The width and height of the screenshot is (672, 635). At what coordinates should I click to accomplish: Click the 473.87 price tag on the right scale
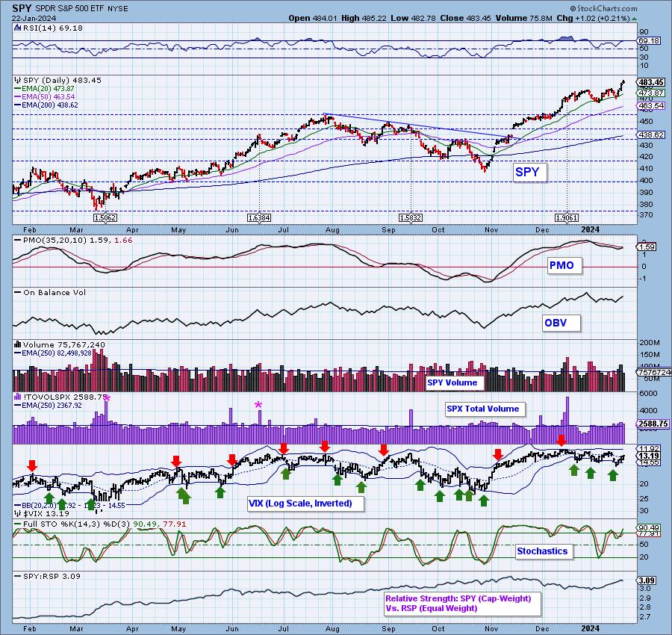pyautogui.click(x=651, y=93)
